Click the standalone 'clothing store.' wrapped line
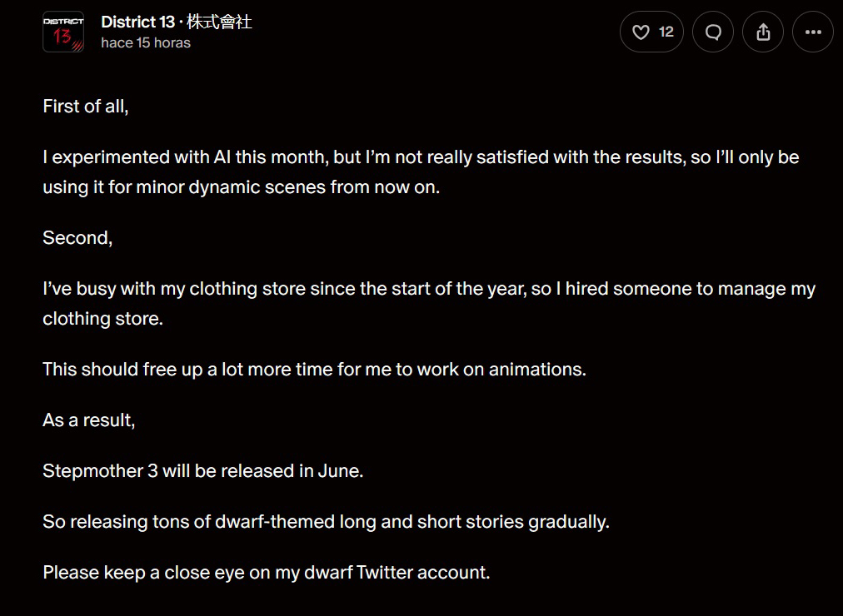The height and width of the screenshot is (616, 843). pyautogui.click(x=102, y=319)
